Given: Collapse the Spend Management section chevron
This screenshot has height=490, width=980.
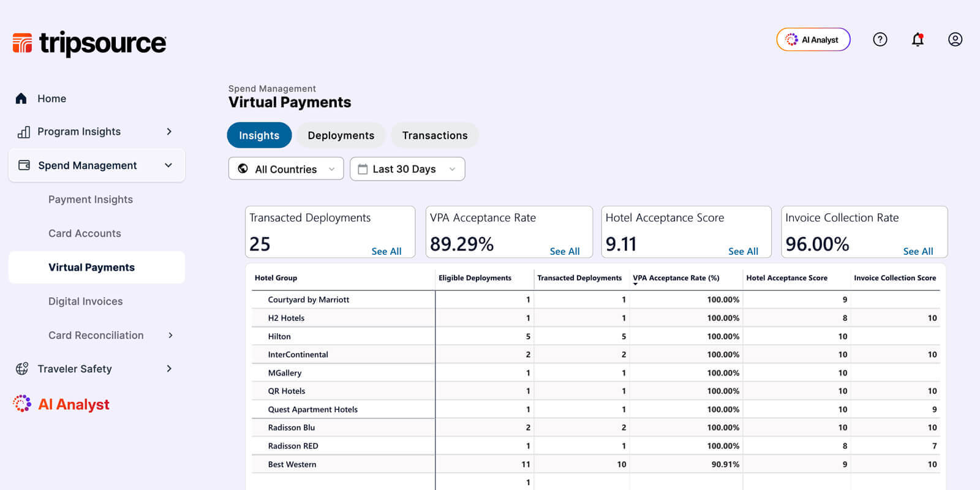Looking at the screenshot, I should tap(168, 165).
